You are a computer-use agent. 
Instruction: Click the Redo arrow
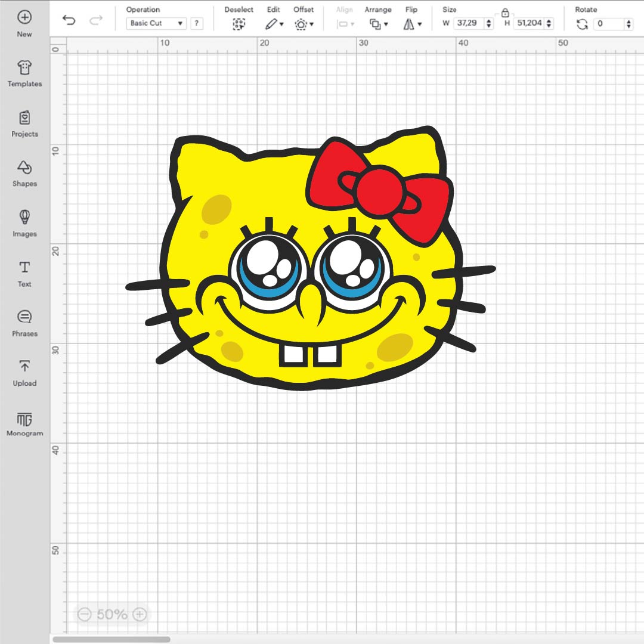[95, 20]
